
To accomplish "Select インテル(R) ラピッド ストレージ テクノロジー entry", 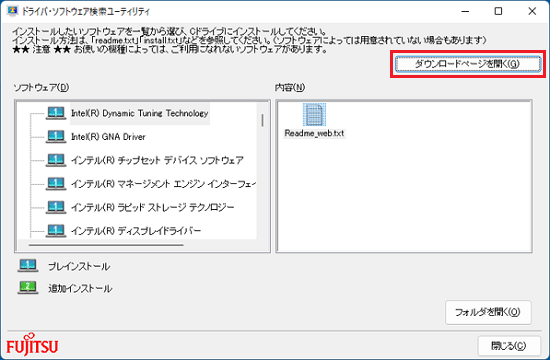I will pos(153,207).
